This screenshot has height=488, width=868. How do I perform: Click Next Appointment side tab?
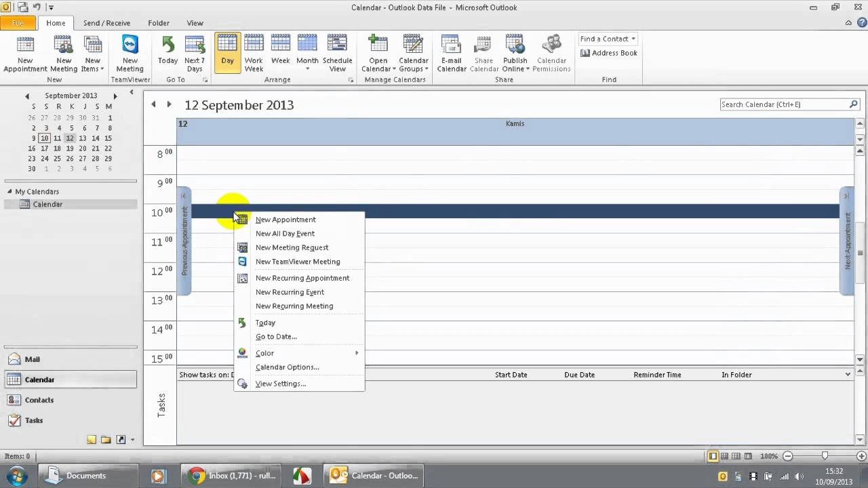tap(846, 241)
